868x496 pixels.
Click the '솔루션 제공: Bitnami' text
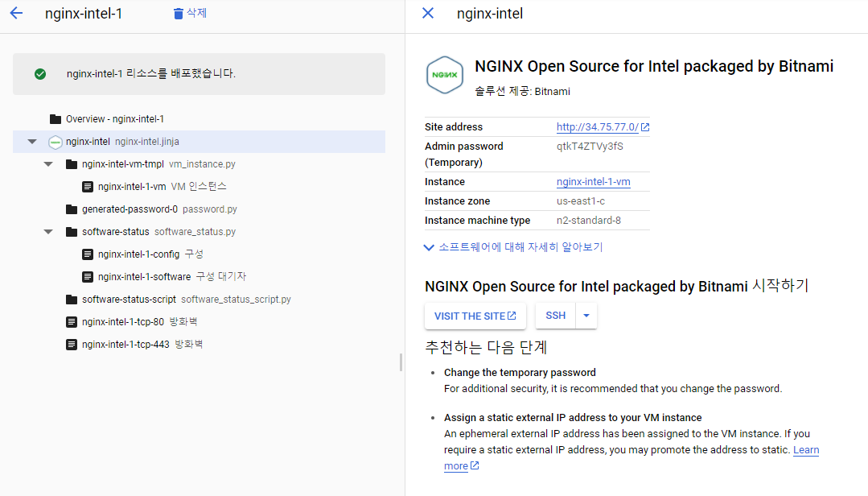[x=522, y=92]
